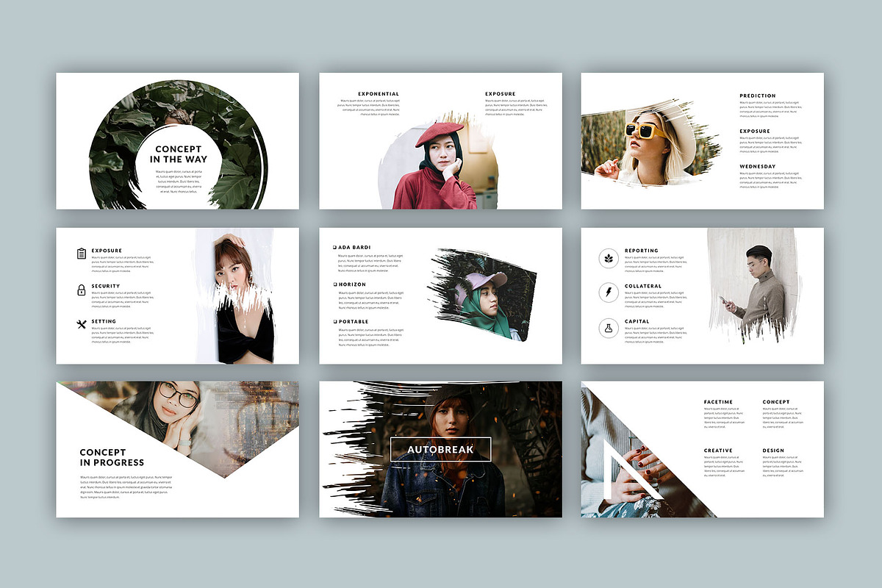Click the padlock icon beside Security
This screenshot has height=588, width=882.
coord(82,290)
